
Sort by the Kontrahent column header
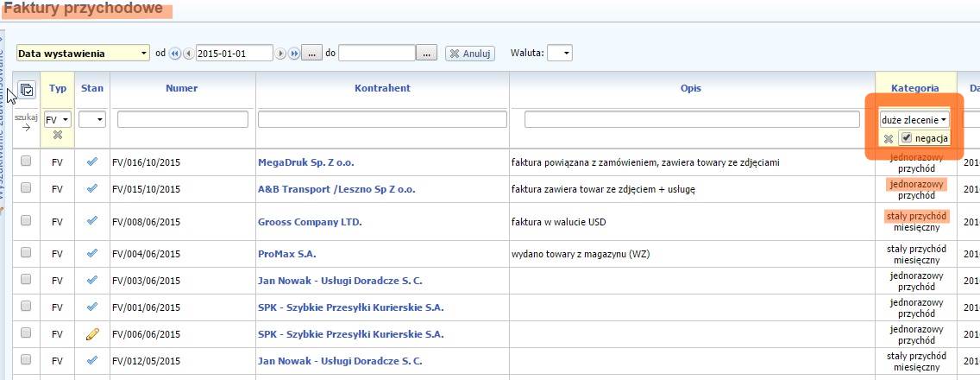point(381,88)
